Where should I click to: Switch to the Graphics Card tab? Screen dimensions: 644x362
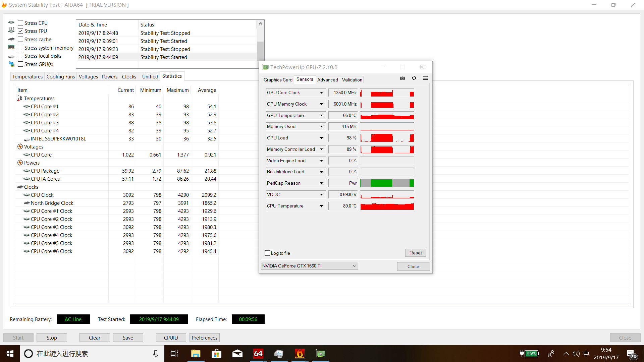pyautogui.click(x=278, y=80)
